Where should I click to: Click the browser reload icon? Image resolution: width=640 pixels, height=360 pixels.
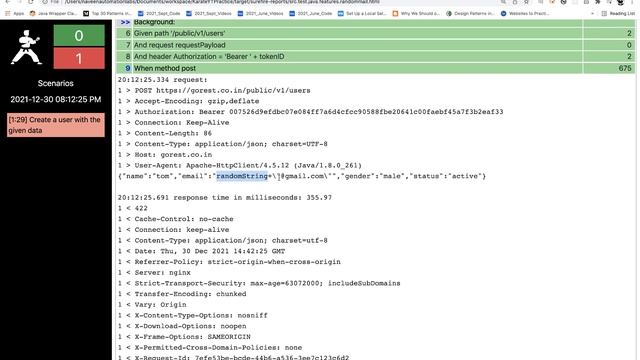pyautogui.click(x=31, y=2)
